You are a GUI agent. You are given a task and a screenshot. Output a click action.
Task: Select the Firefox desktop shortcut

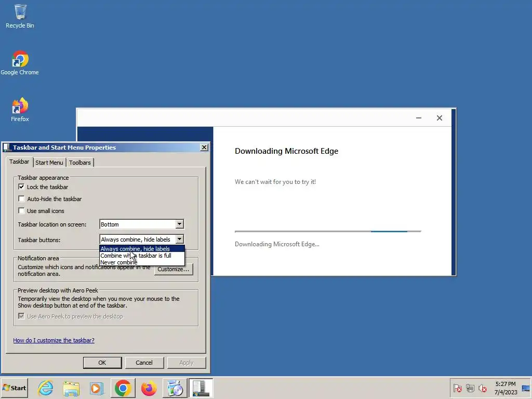(x=20, y=110)
